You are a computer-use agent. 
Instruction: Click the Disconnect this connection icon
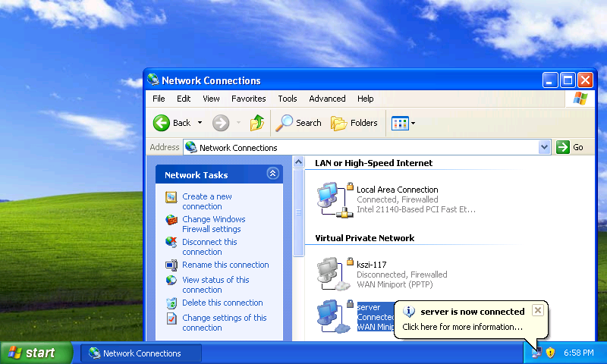click(171, 243)
